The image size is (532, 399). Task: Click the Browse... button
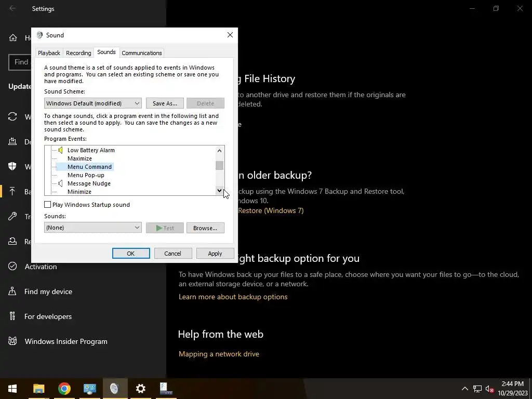tap(205, 228)
